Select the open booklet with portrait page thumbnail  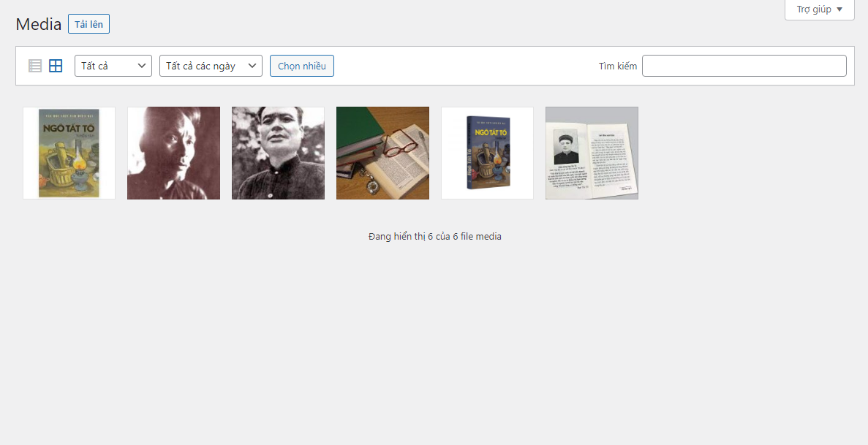click(x=592, y=153)
